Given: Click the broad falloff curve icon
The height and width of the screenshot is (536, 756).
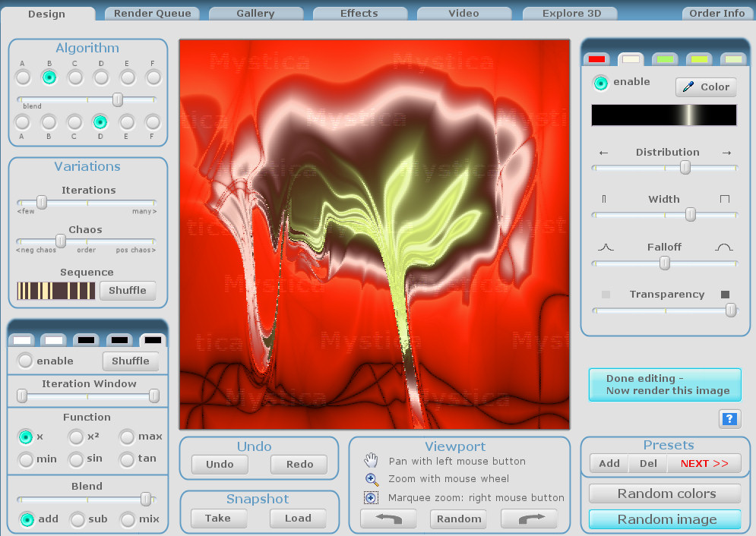Looking at the screenshot, I should tap(723, 247).
